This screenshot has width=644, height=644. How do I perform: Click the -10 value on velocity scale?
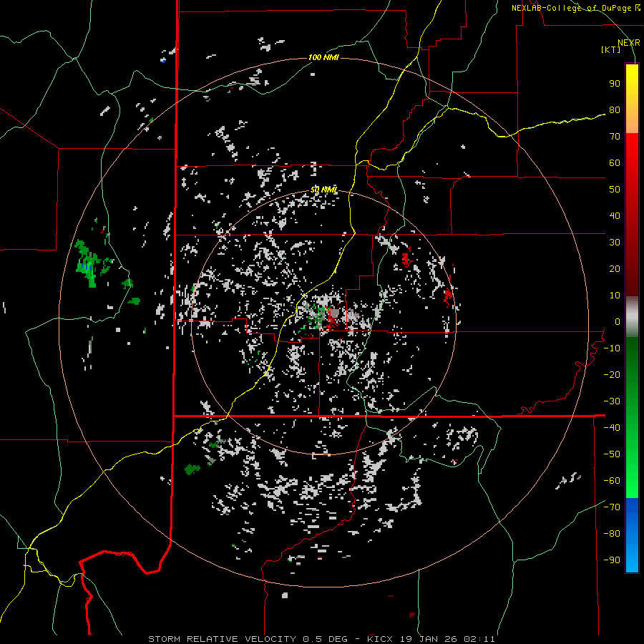(612, 348)
